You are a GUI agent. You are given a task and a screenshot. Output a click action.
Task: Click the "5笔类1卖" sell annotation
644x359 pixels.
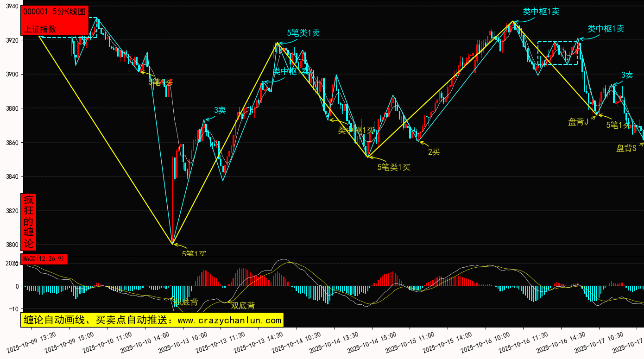click(x=303, y=33)
